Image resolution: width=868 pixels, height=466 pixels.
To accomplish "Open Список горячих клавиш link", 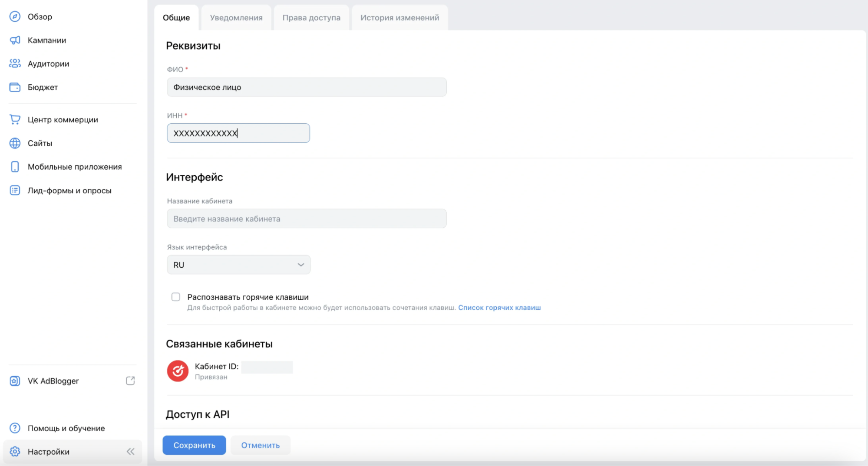I will click(499, 308).
